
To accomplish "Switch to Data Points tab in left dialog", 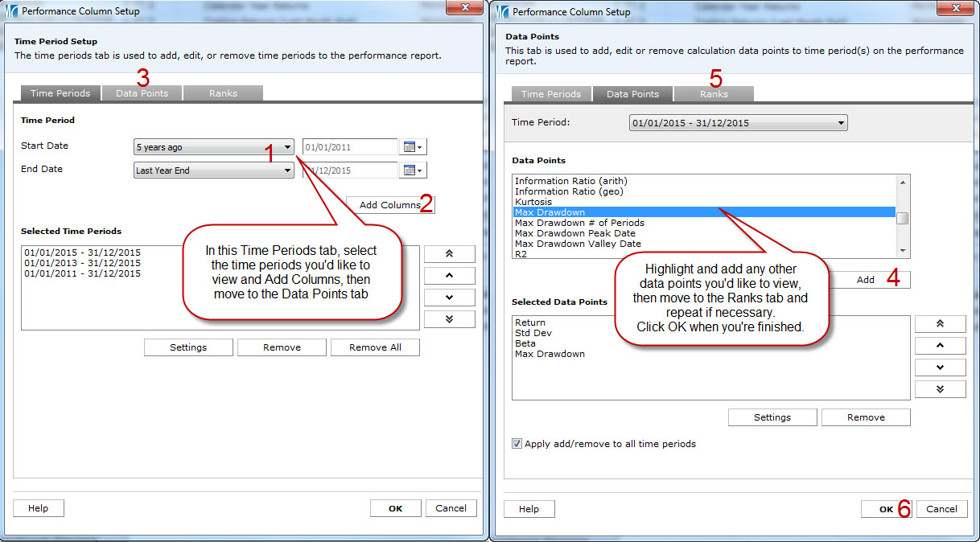I will 142,93.
